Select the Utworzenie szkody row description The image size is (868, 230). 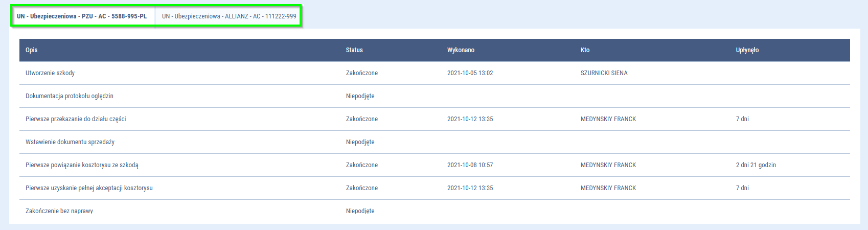(x=50, y=73)
